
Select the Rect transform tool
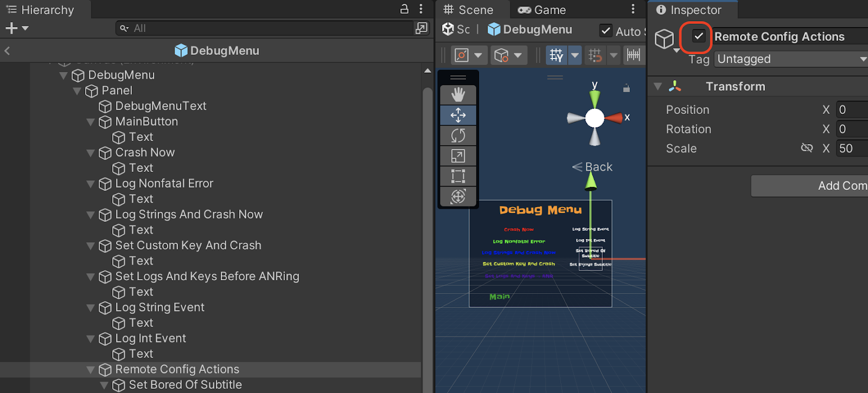tap(458, 176)
